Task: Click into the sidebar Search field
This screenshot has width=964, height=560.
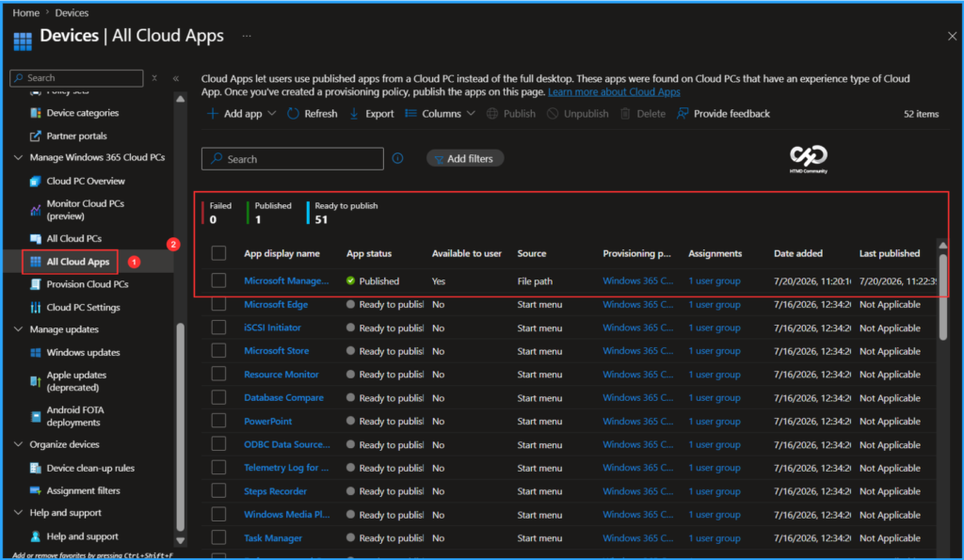Action: point(76,78)
